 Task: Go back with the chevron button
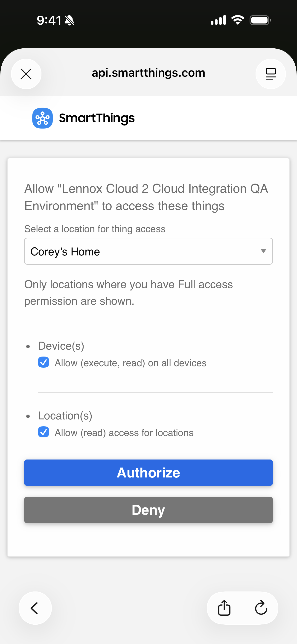pyautogui.click(x=35, y=608)
